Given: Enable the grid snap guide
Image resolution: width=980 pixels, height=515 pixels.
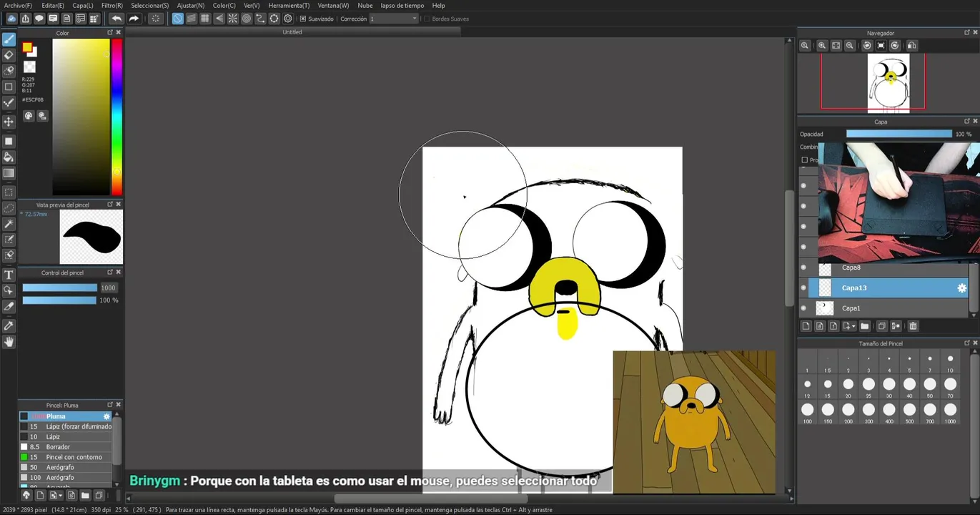Looking at the screenshot, I should point(205,19).
